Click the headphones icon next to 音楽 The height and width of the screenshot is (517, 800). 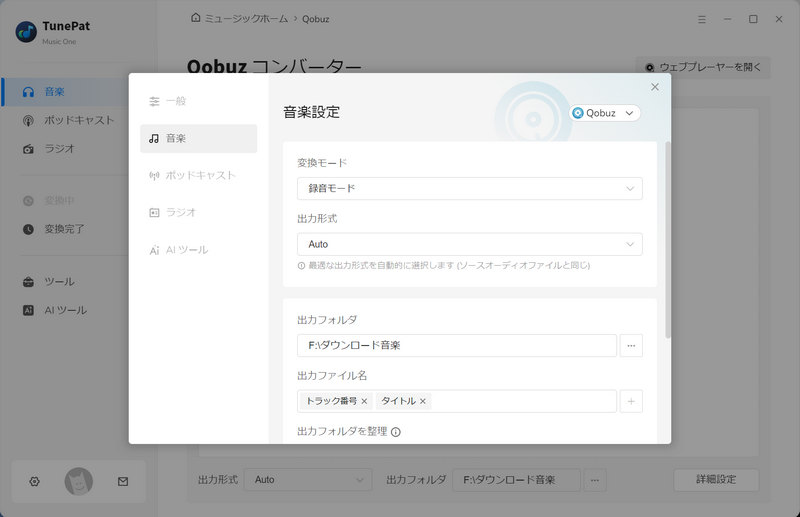pyautogui.click(x=29, y=92)
